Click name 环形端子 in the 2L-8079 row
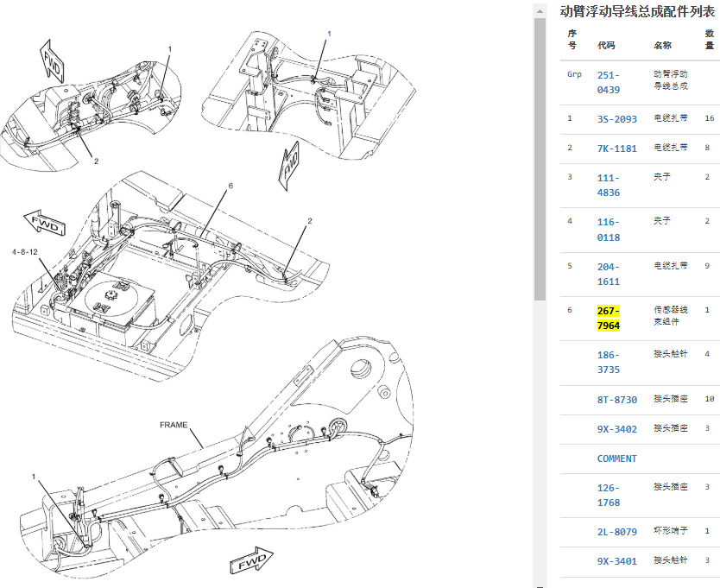Viewport: 720px width, 588px height. [x=671, y=530]
